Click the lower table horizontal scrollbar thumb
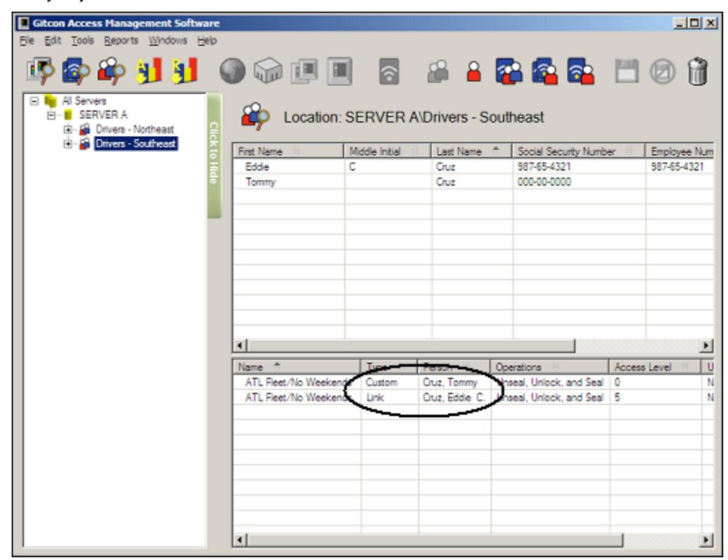The image size is (728, 560). (435, 540)
